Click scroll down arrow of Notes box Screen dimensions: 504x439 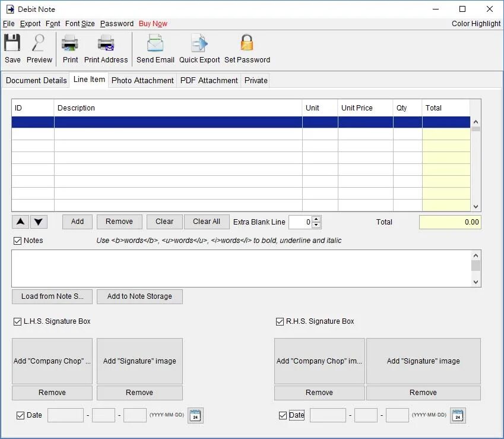tap(476, 282)
